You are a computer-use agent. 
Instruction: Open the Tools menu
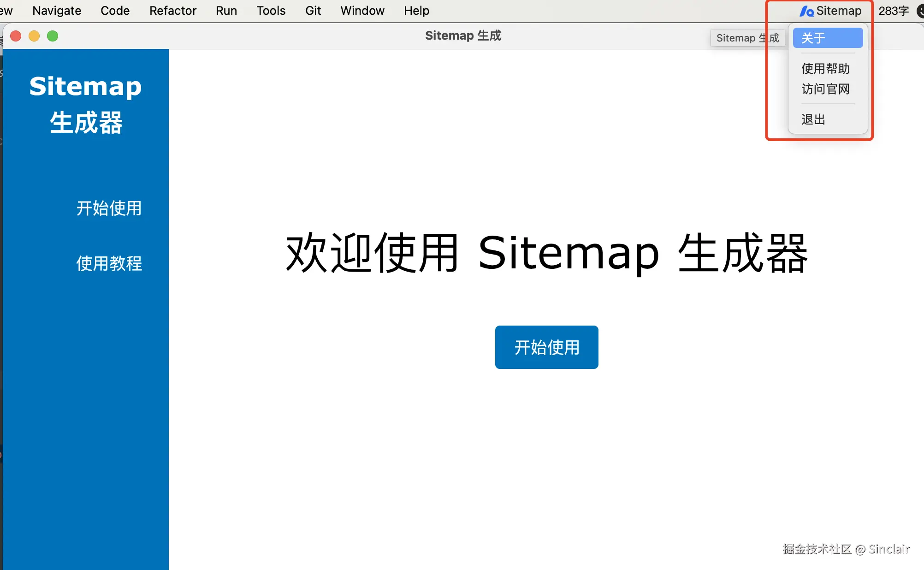click(271, 11)
